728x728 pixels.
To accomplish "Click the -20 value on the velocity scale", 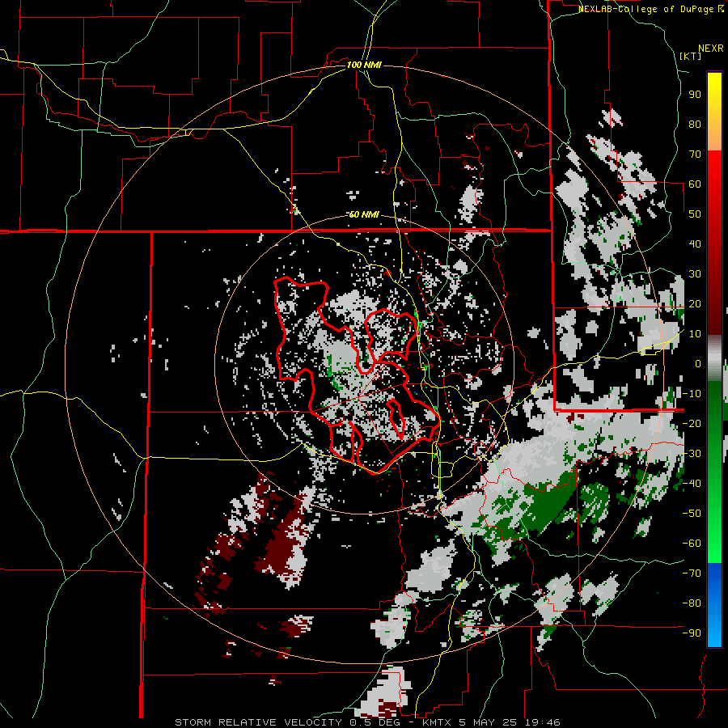I will pyautogui.click(x=692, y=423).
